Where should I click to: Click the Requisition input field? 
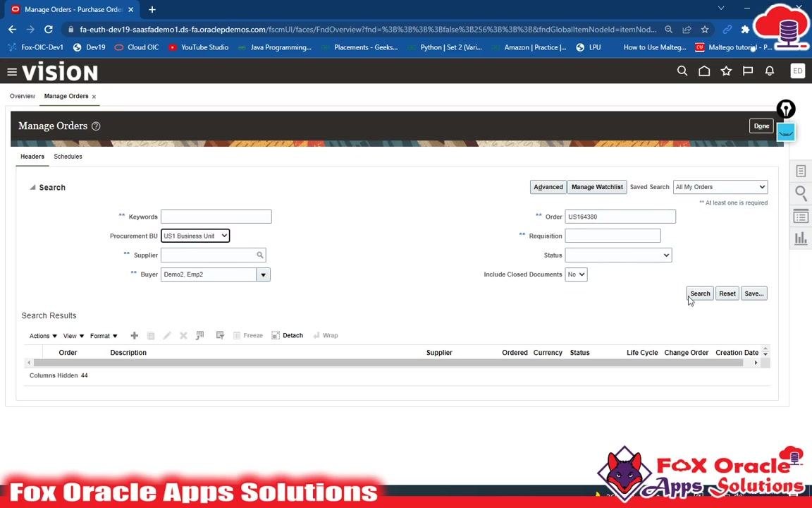613,236
